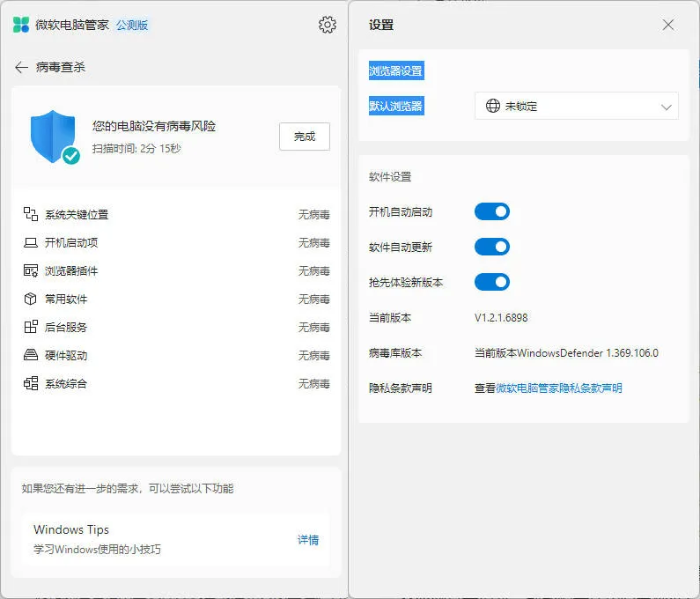Click 无病毒 status for 后台服务
The image size is (700, 599).
tap(313, 327)
